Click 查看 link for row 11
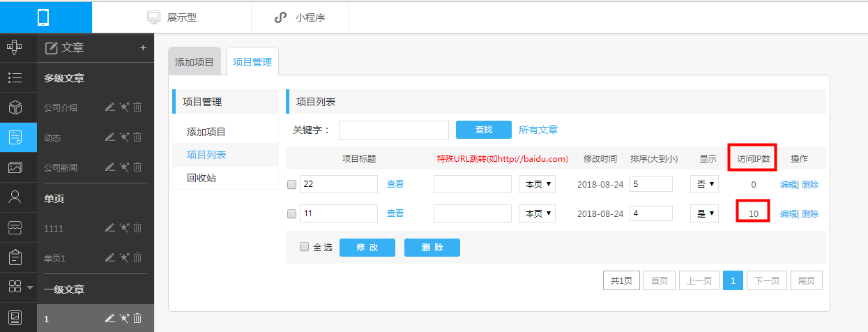The width and height of the screenshot is (868, 332). pos(395,213)
